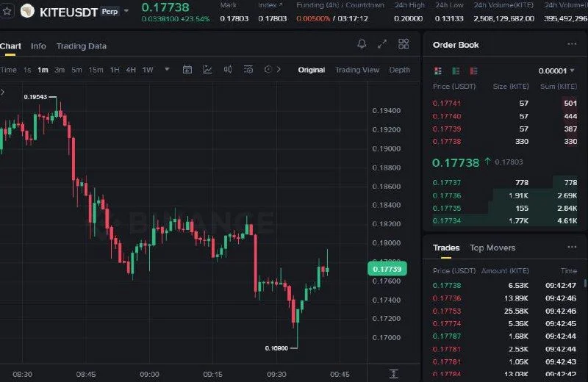Click bid price 0.17734 in order book

coord(447,221)
